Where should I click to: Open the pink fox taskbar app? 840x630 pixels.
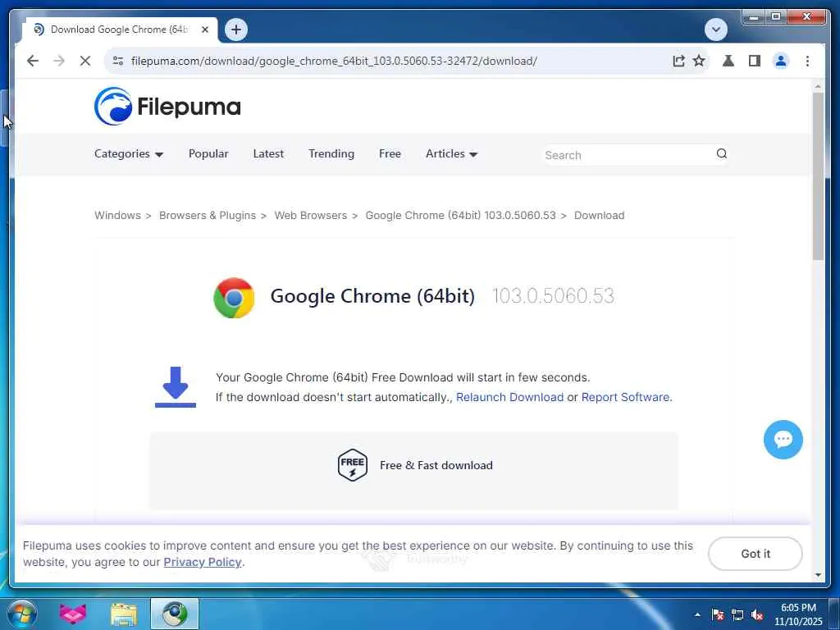click(x=72, y=614)
